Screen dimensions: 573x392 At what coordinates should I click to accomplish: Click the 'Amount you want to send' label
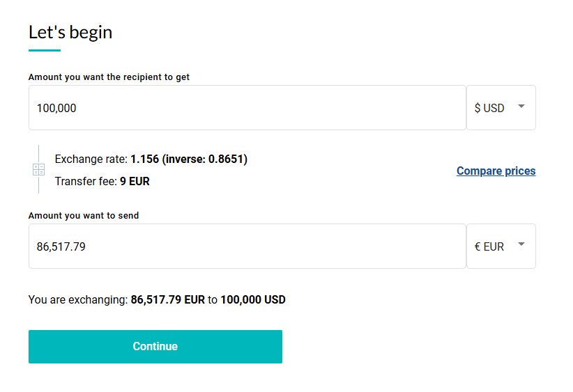(x=84, y=216)
